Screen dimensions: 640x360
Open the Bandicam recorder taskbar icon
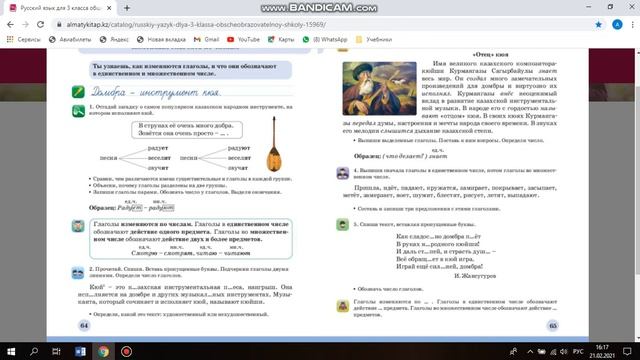[126, 351]
